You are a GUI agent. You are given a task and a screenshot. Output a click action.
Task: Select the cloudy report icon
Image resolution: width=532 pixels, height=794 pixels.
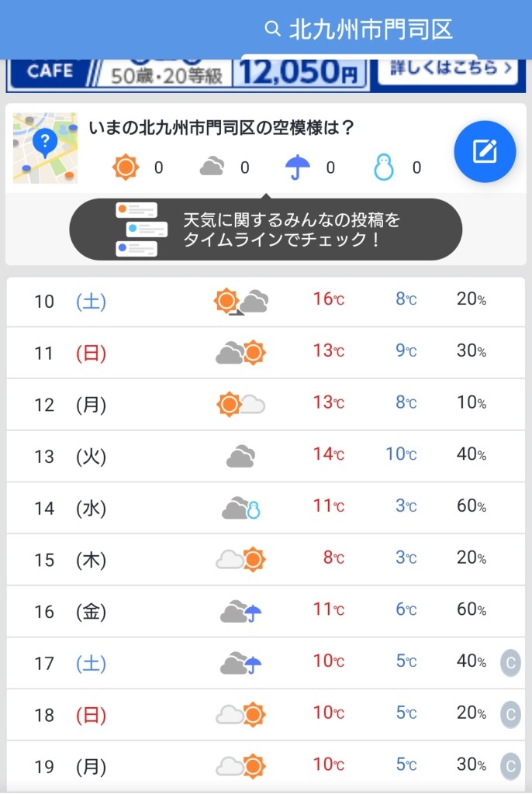click(212, 167)
